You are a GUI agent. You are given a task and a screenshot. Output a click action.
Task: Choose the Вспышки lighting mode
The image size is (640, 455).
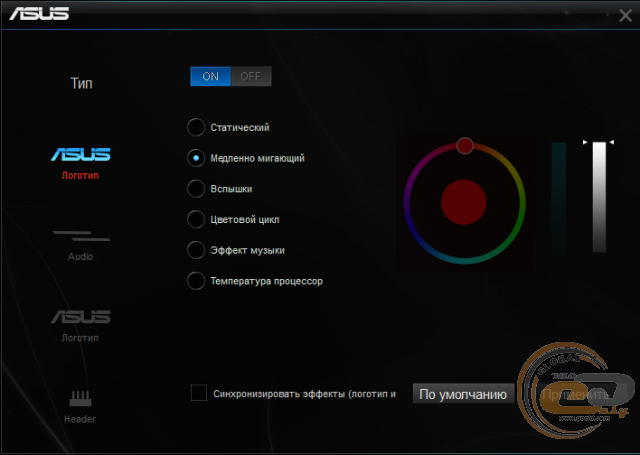(x=196, y=189)
